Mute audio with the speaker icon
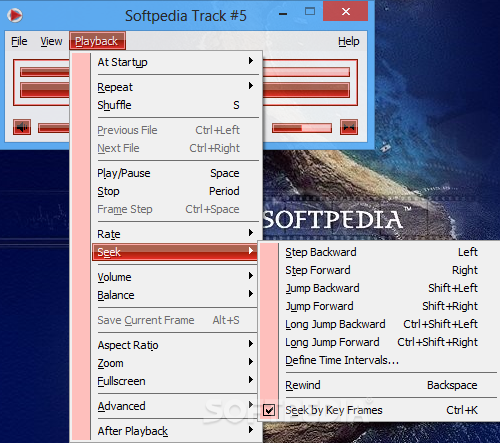The width and height of the screenshot is (500, 443). (22, 127)
